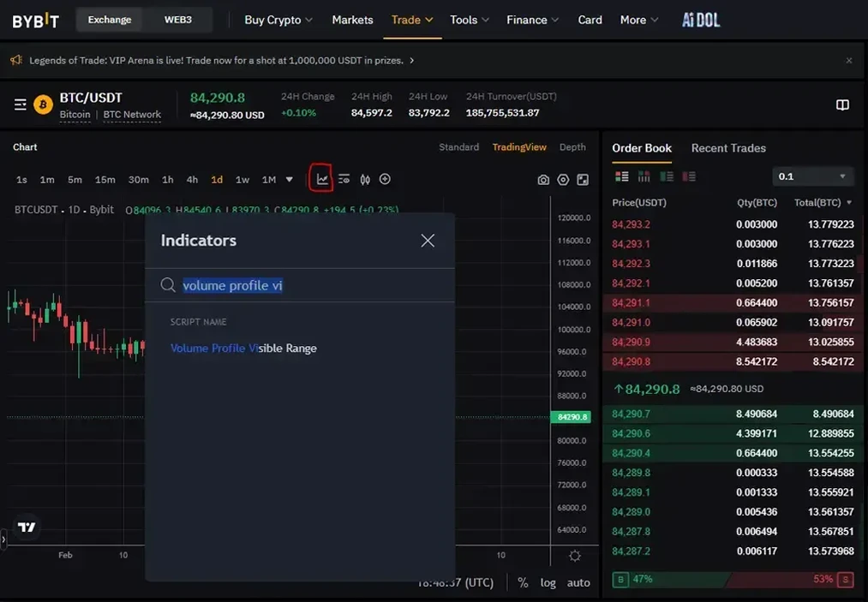Select sell-only order book view icon
Image resolution: width=868 pixels, height=602 pixels.
pos(689,176)
